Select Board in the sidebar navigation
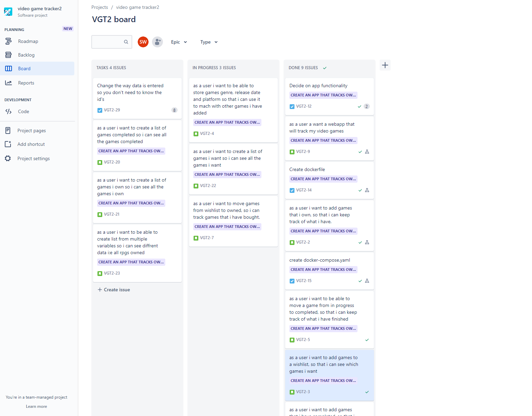The image size is (532, 416). pos(24,68)
